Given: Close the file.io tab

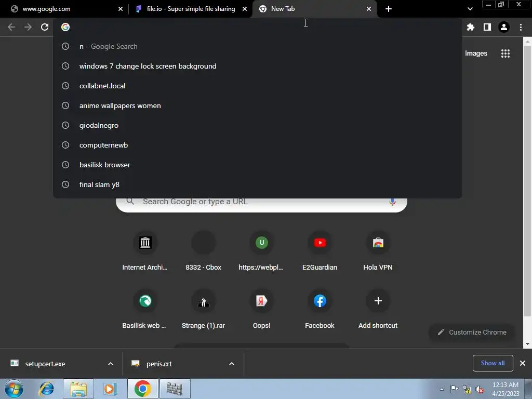Looking at the screenshot, I should coord(245,9).
